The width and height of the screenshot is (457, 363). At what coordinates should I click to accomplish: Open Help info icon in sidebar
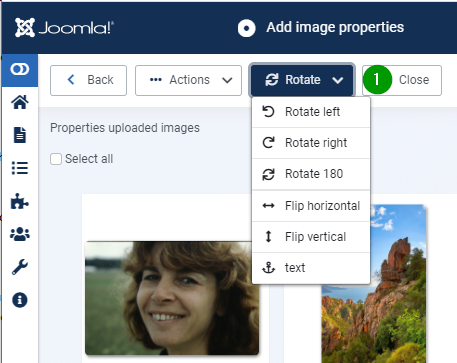[x=20, y=300]
